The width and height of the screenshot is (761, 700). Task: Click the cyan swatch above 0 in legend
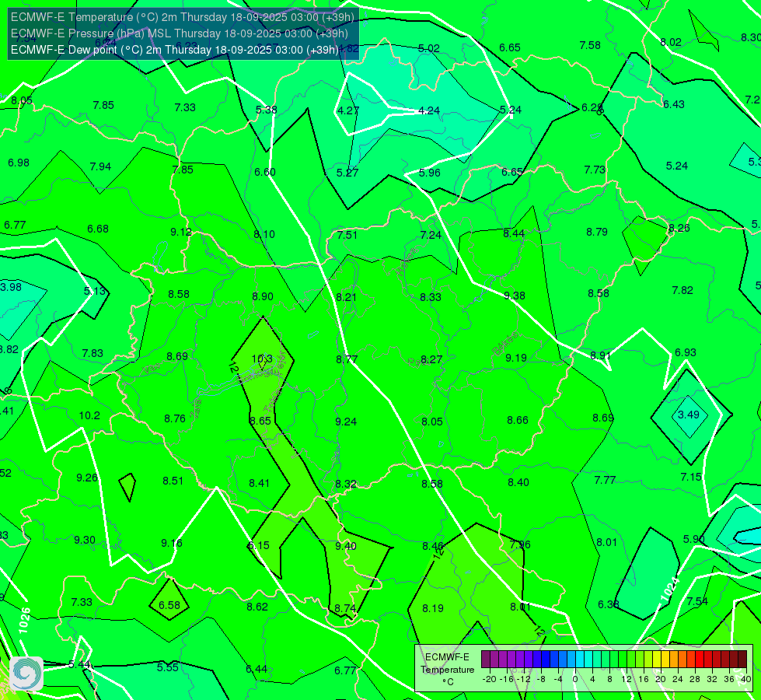tap(580, 660)
